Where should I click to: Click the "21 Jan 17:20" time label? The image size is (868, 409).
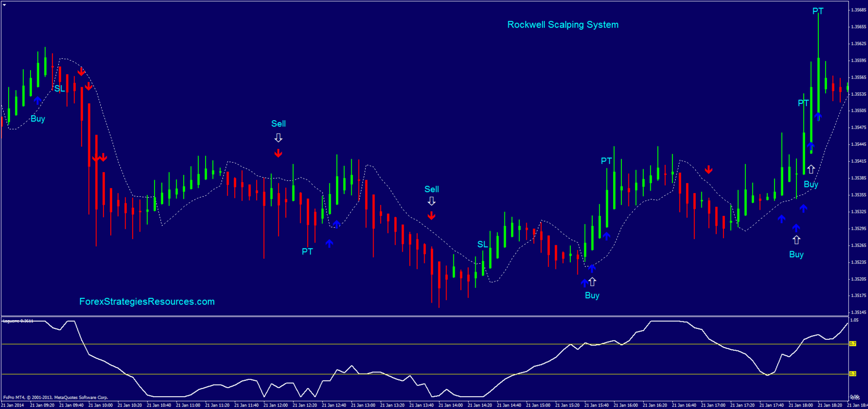742,405
